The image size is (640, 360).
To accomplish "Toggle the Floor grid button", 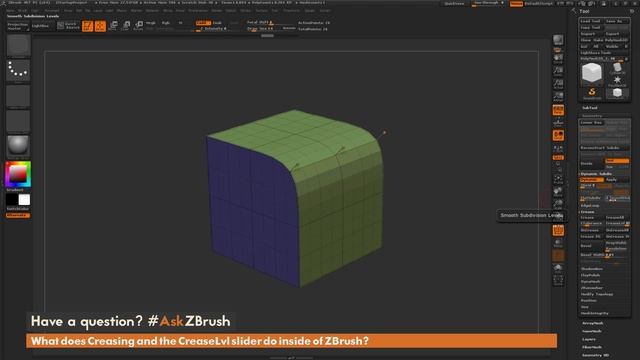I will point(558,122).
